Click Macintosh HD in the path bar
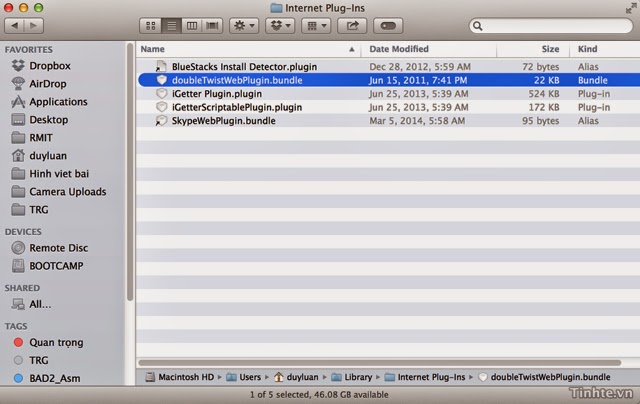640x404 pixels. (180, 377)
